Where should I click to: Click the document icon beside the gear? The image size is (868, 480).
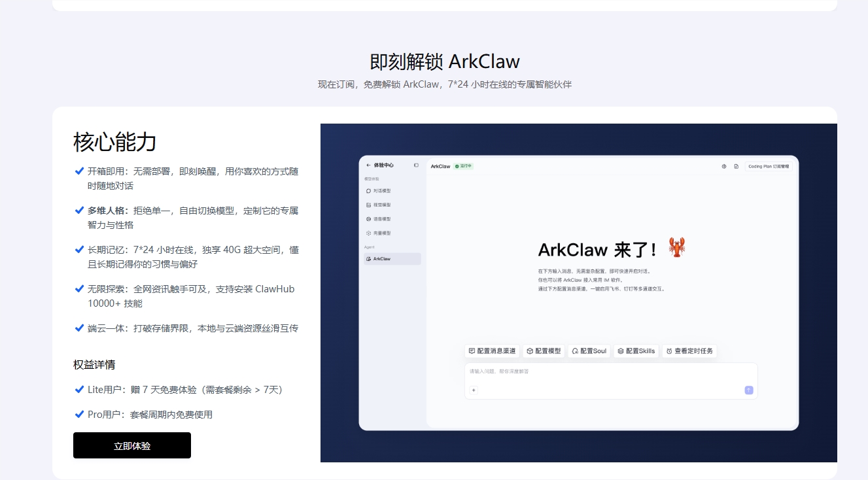pyautogui.click(x=737, y=166)
